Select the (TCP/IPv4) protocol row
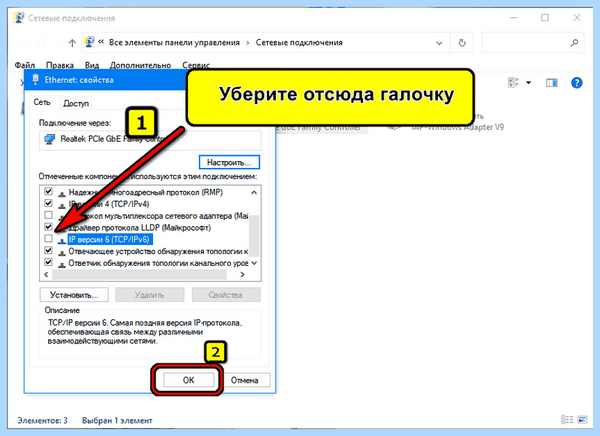This screenshot has width=600, height=436. (109, 204)
